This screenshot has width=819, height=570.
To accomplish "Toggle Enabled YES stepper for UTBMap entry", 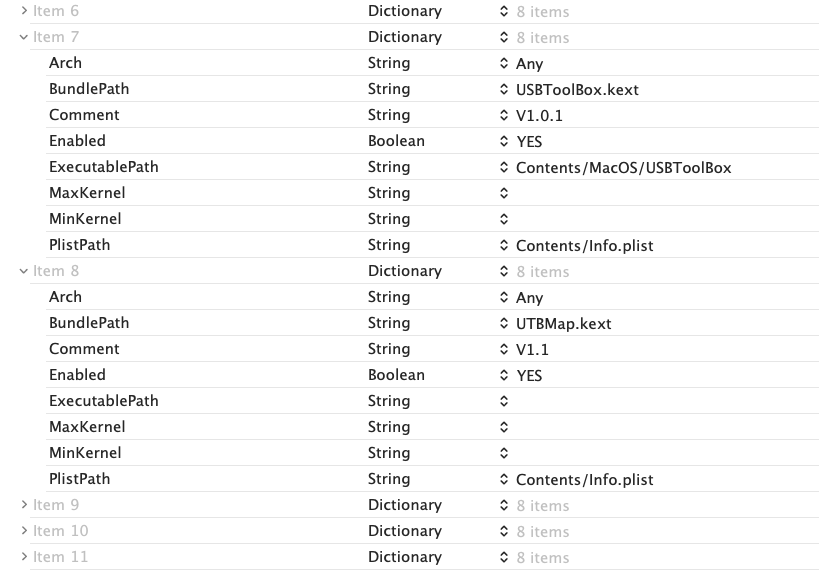I will [x=505, y=375].
